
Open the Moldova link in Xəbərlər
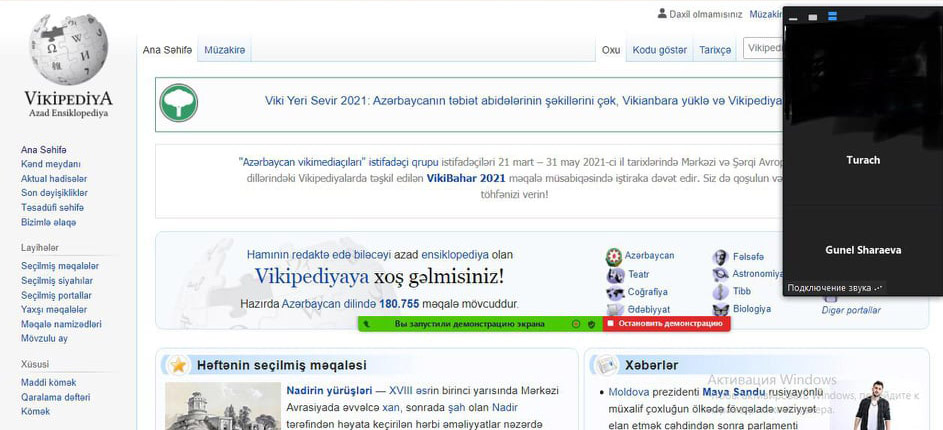628,393
